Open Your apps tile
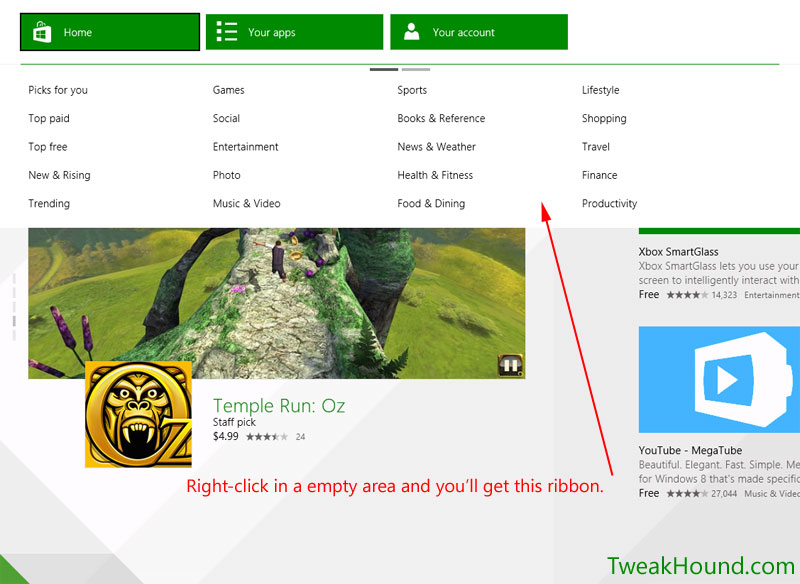The width and height of the screenshot is (800, 584). pos(294,32)
